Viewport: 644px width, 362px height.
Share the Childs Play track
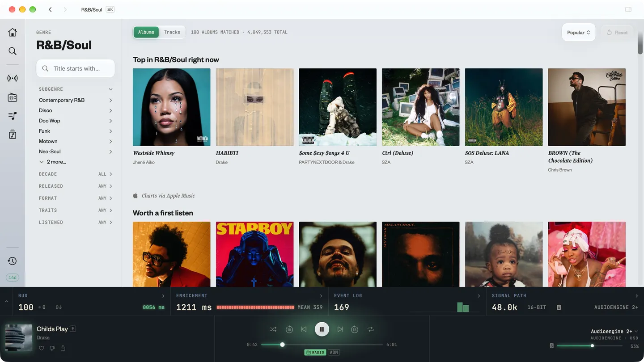pyautogui.click(x=63, y=348)
